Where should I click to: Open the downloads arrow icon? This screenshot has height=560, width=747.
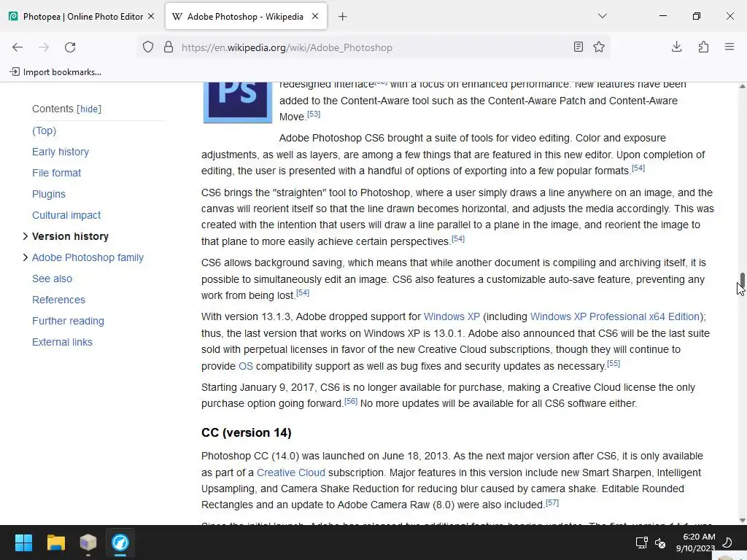676,47
